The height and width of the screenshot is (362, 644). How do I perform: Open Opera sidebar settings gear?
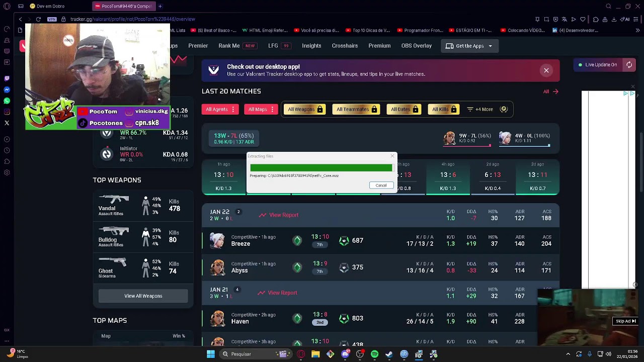pos(7,172)
